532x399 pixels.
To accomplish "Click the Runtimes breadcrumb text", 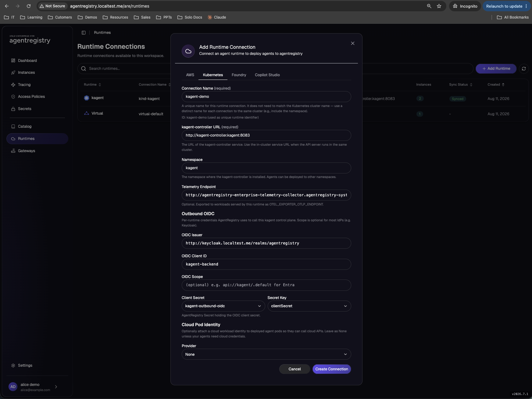I will tap(102, 33).
